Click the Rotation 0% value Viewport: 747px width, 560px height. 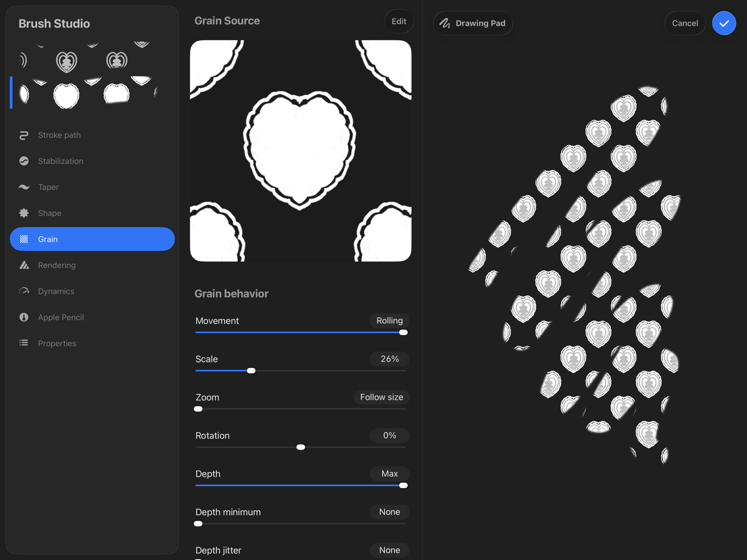click(390, 436)
